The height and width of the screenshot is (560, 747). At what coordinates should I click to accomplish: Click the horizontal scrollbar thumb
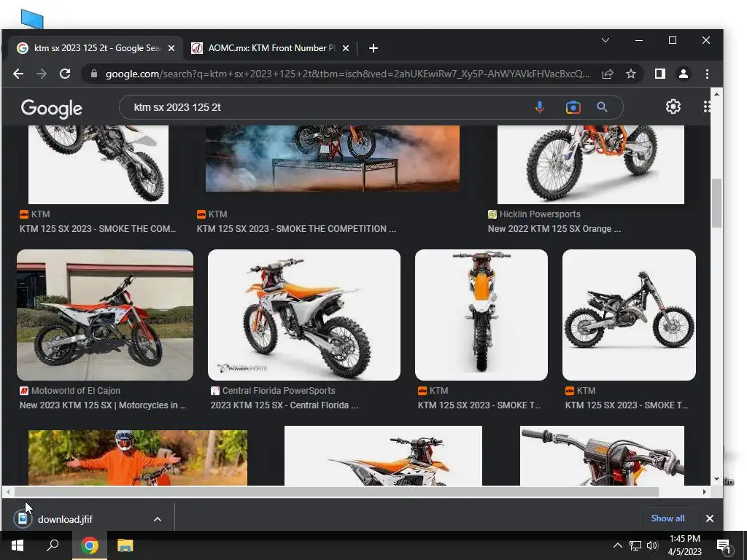(x=336, y=491)
